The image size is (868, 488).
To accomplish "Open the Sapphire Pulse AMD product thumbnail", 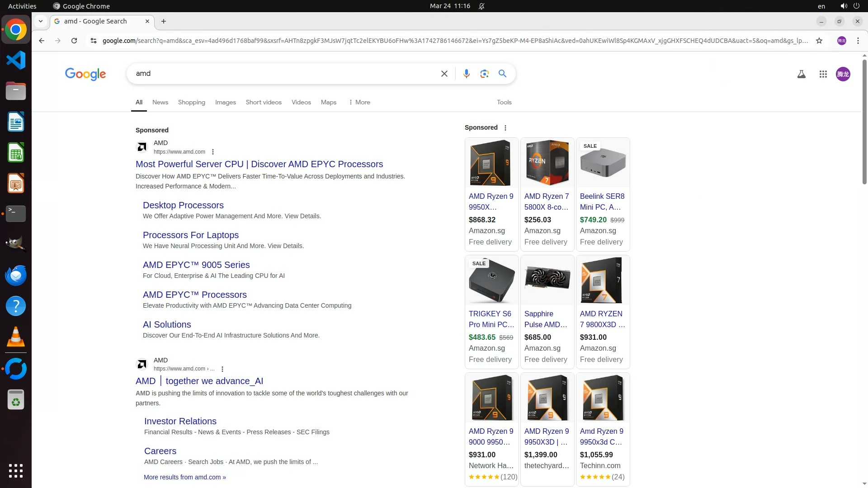I will [547, 280].
